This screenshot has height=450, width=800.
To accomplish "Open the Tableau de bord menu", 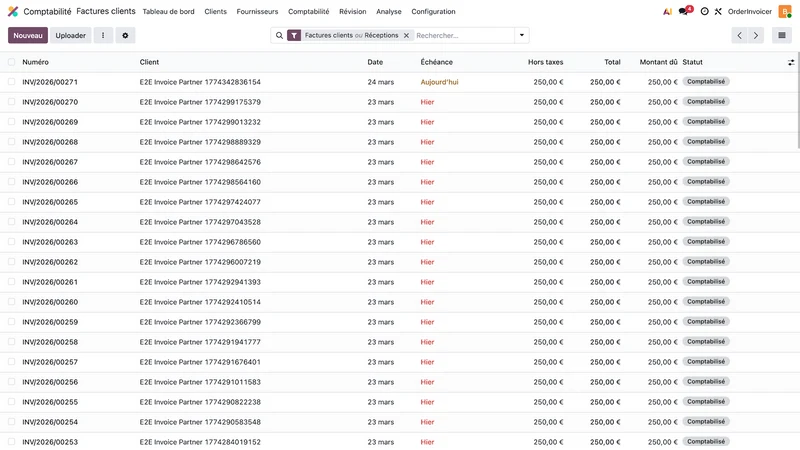I will click(168, 11).
